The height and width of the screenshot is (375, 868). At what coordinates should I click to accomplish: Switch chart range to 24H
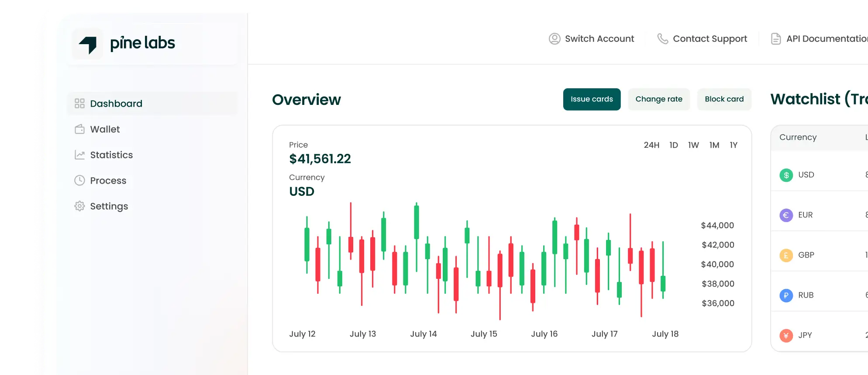coord(651,145)
